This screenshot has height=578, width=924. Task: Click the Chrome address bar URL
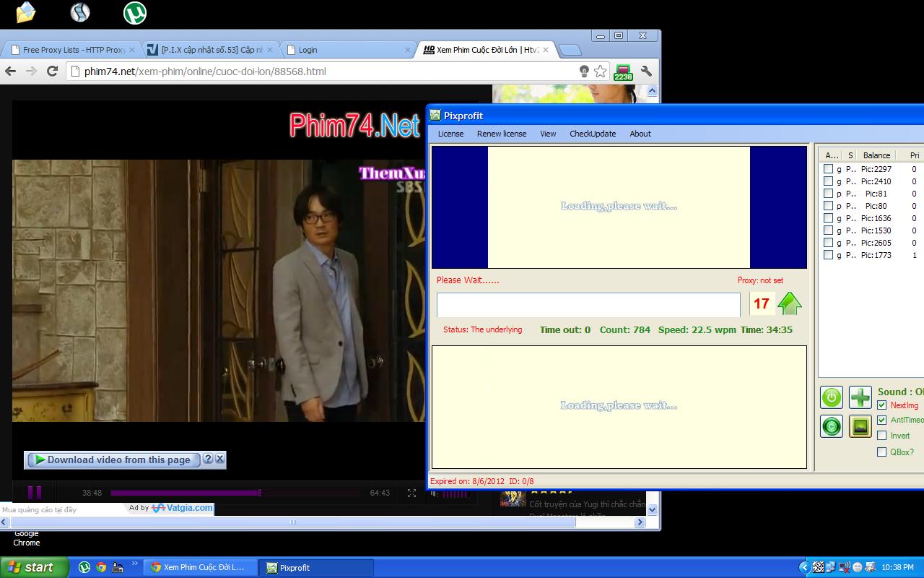[x=205, y=72]
